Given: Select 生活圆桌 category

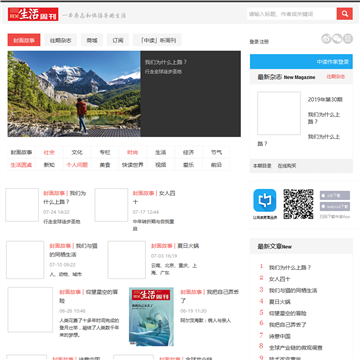Looking at the screenshot, I should coord(21,165).
